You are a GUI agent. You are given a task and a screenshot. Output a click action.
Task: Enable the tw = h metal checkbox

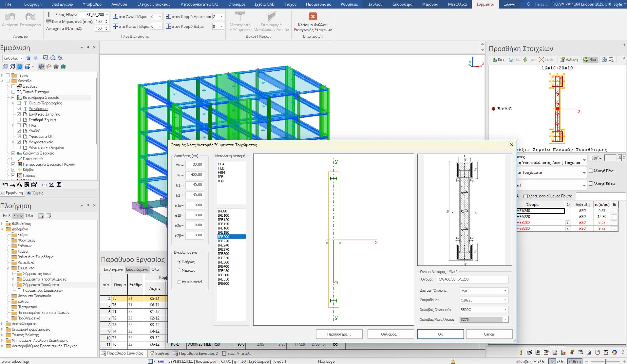point(179,282)
